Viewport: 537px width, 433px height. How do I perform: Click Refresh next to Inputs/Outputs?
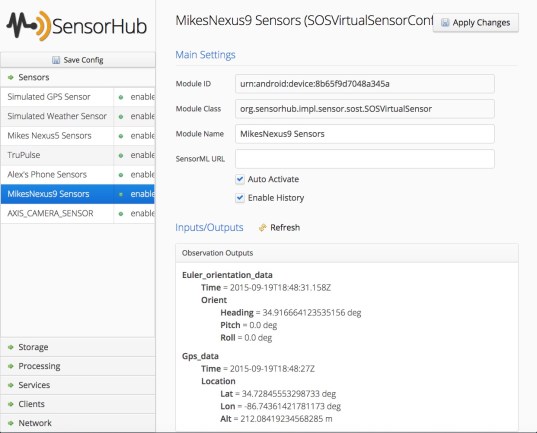[x=279, y=228]
